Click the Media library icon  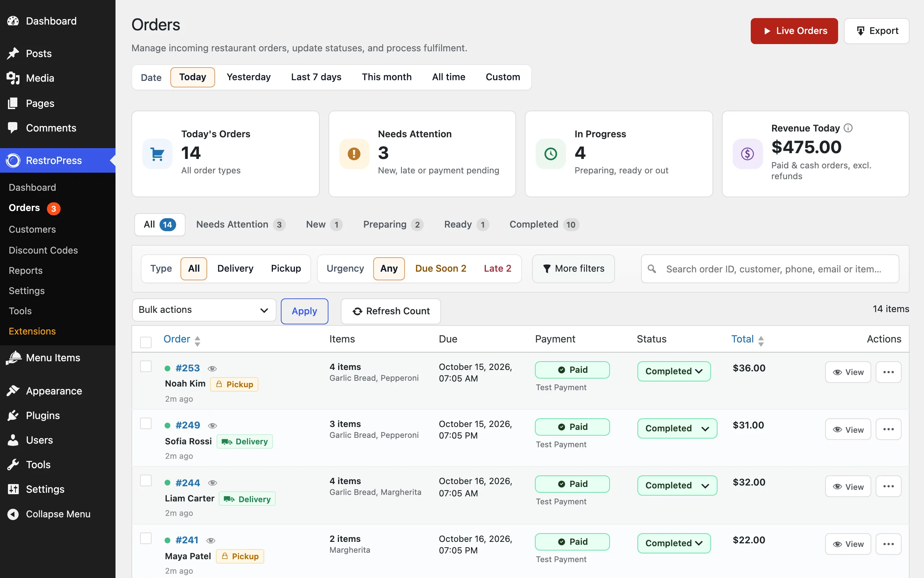[13, 78]
